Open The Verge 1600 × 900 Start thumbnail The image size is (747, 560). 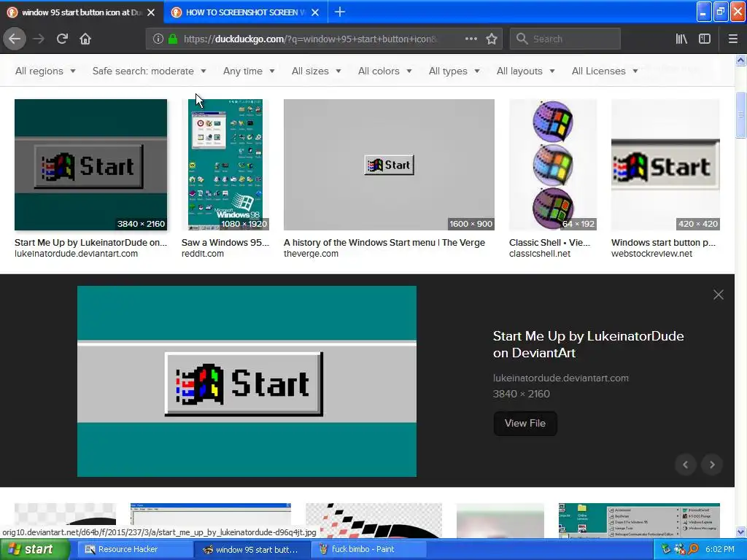point(389,165)
